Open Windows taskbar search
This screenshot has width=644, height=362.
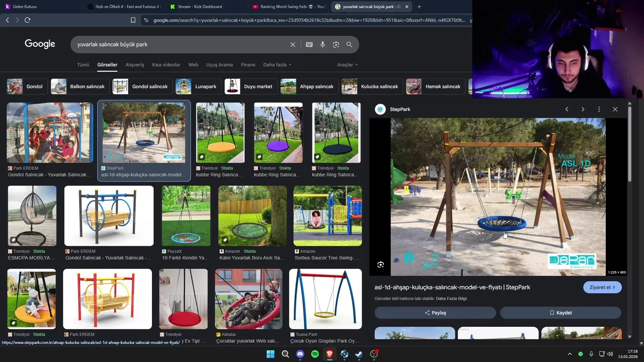point(285,354)
